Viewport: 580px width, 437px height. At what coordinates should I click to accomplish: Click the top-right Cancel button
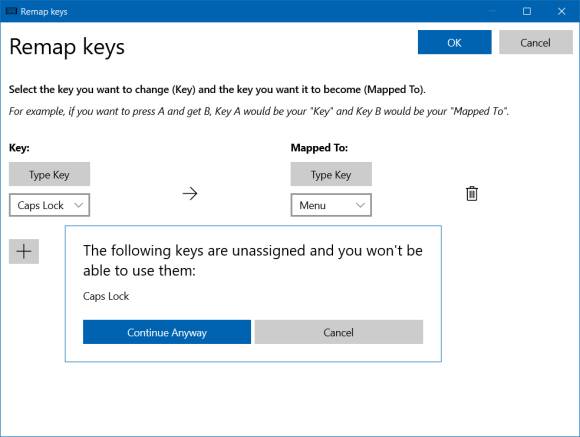(536, 42)
